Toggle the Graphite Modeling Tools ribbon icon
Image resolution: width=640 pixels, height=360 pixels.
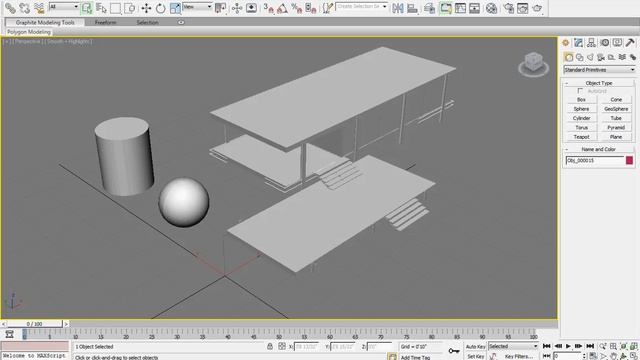[x=446, y=8]
